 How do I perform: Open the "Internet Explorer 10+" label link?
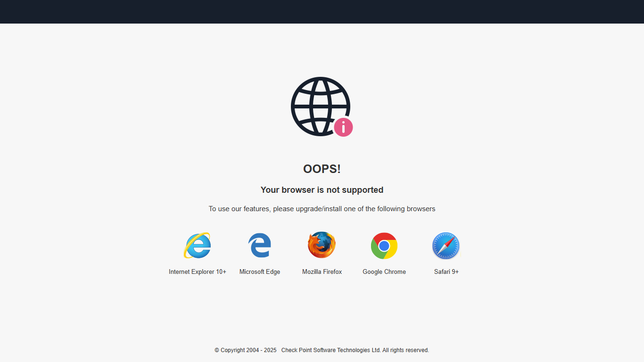point(198,272)
